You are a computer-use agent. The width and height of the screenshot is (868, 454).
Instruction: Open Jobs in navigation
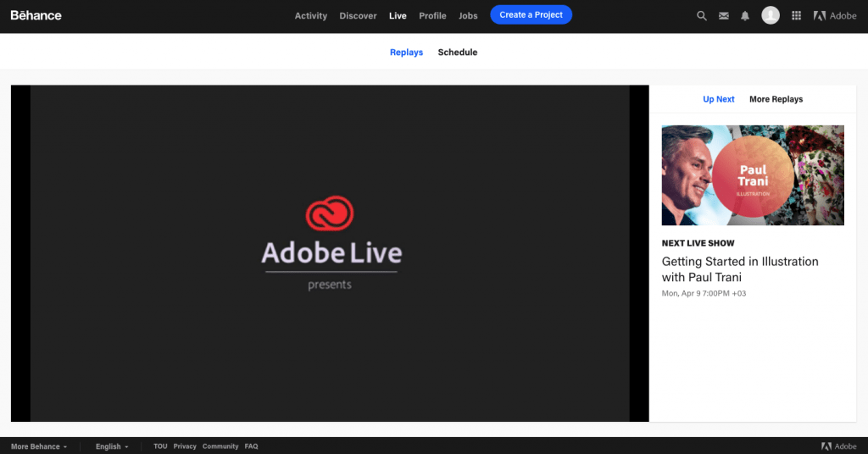click(x=468, y=16)
